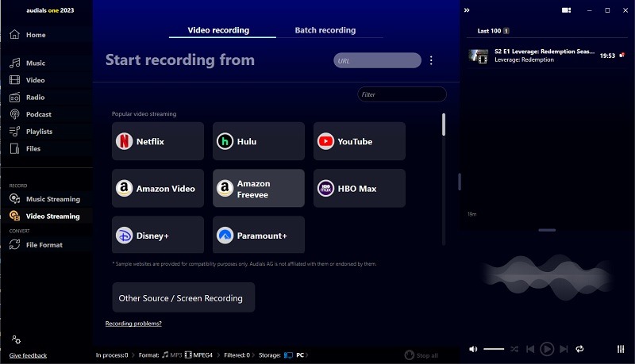Viewport: 635px width, 364px height.
Task: Toggle shuffle playback
Action: [514, 349]
